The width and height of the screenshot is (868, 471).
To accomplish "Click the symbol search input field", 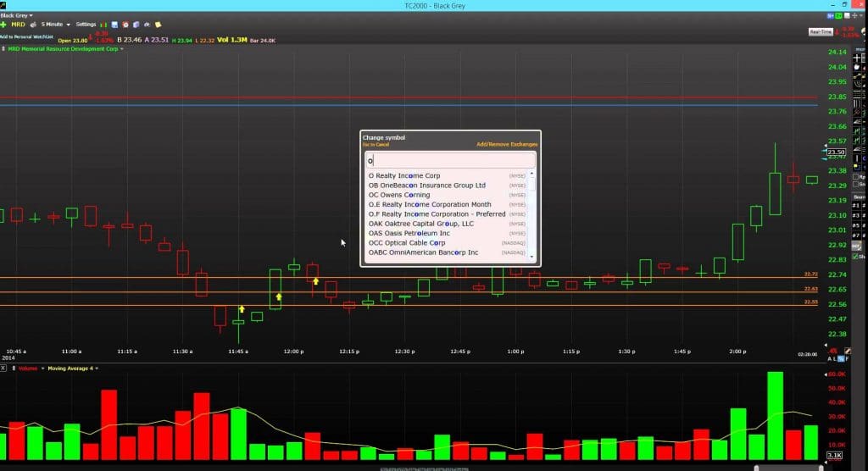I will click(450, 160).
